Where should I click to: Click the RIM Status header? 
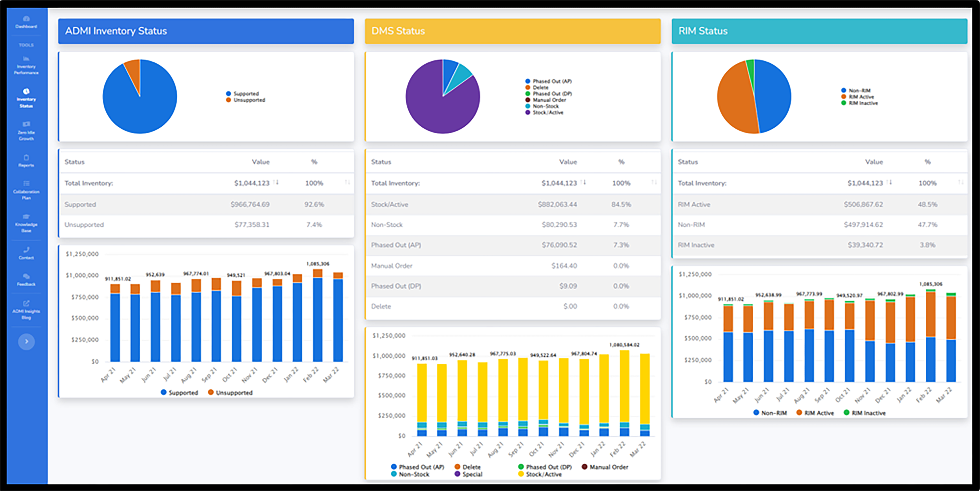[820, 31]
